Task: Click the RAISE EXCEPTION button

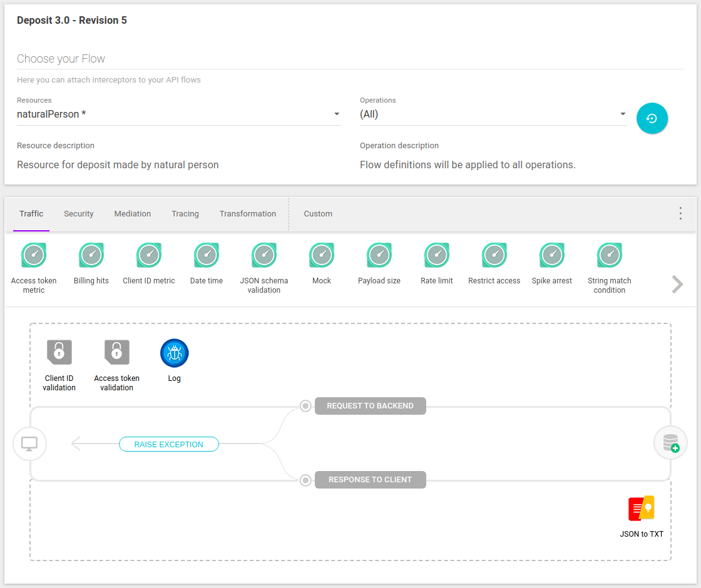Action: click(169, 444)
